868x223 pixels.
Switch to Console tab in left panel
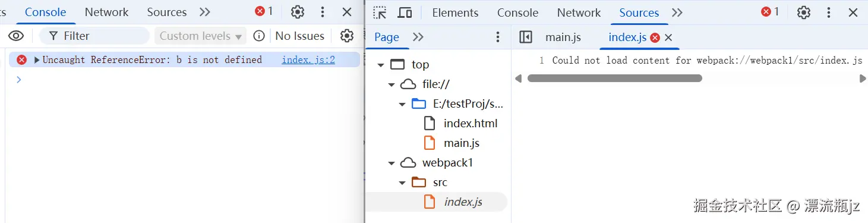coord(45,12)
